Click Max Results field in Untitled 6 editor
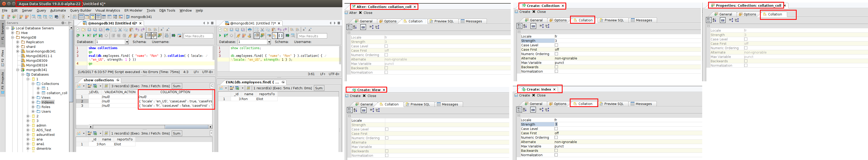Image resolution: width=868 pixels, height=160 pixels. click(198, 36)
